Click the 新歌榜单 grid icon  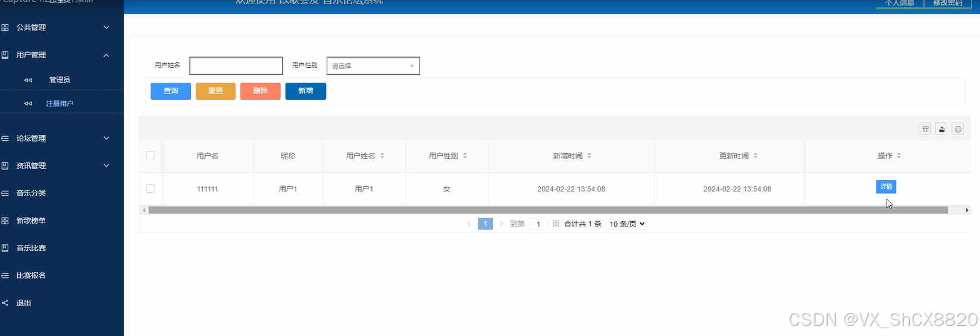click(x=5, y=221)
